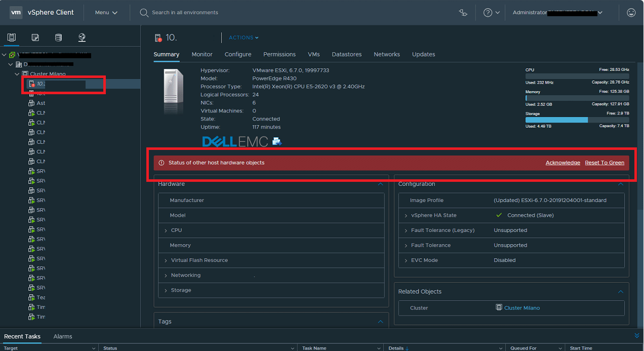Screen dimensions: 644x351
Task: Expand the Storage hardware row
Action: click(166, 290)
